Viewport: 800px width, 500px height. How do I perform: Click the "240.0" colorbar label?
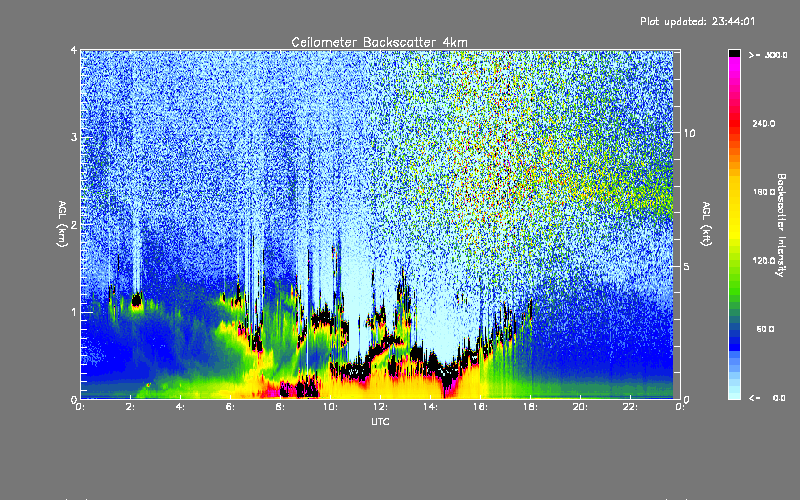tap(764, 123)
